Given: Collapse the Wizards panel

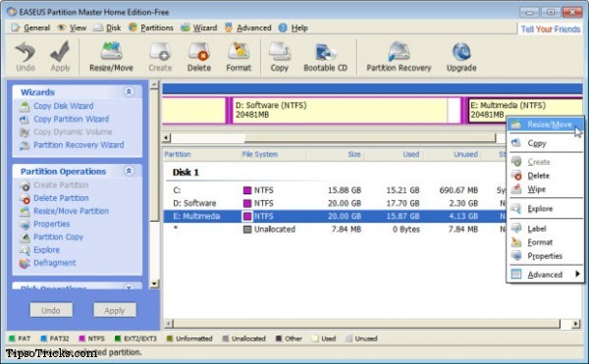Looking at the screenshot, I should (x=129, y=91).
